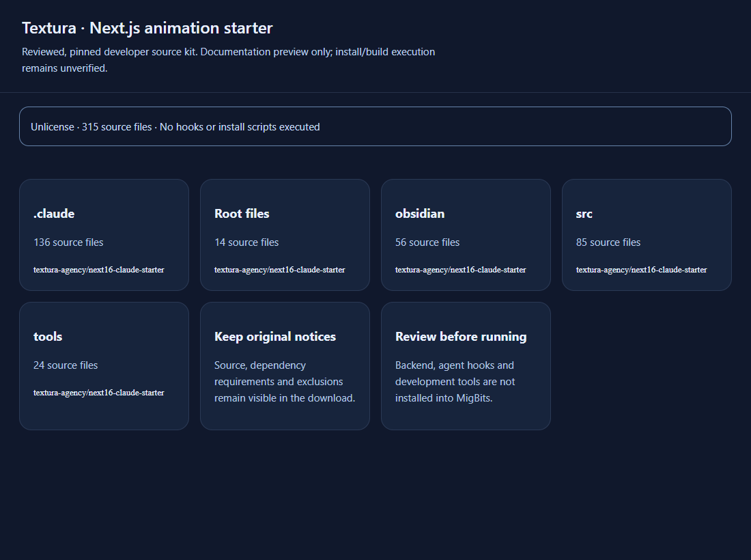Open the src card title
751x560 pixels.
[584, 214]
